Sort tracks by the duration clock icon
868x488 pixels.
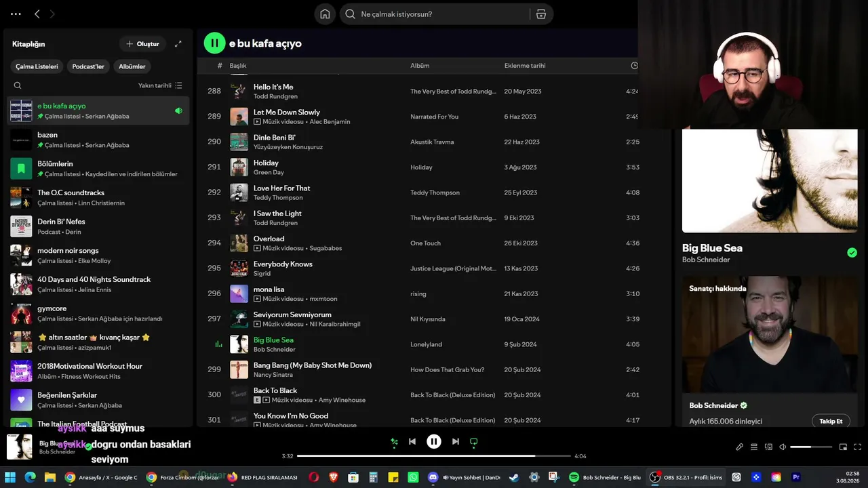(635, 66)
